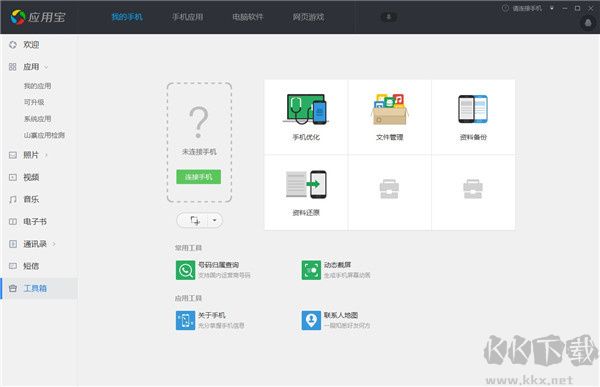Select 工具箱 in the sidebar
The height and width of the screenshot is (387, 600).
(x=39, y=288)
